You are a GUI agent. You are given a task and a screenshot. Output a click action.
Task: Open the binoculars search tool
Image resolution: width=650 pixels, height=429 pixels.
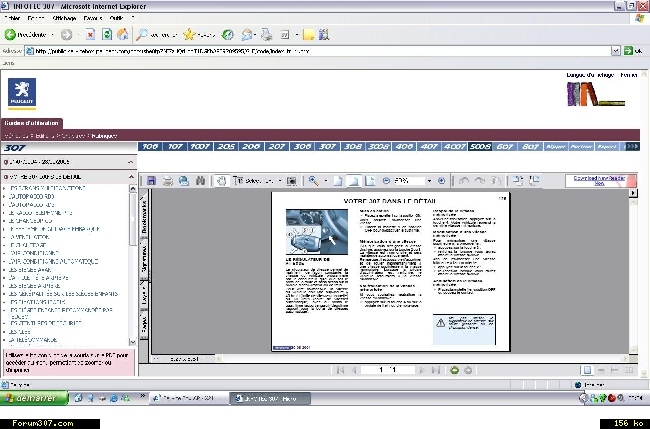(x=200, y=181)
